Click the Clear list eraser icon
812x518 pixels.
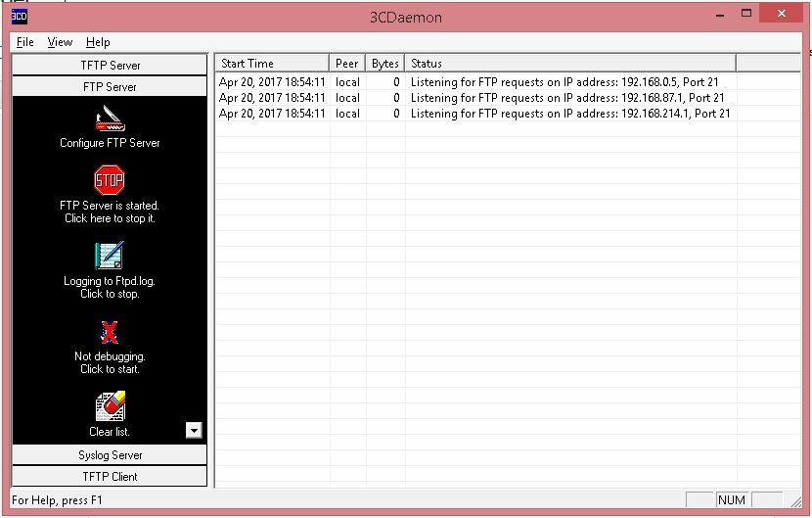coord(111,406)
